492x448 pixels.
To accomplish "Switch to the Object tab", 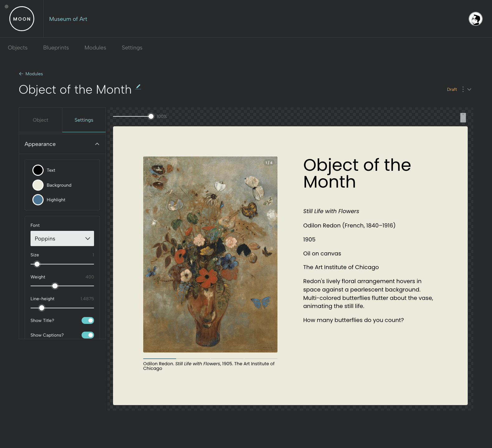I will 40,120.
